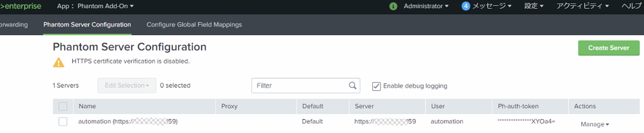Viewport: 644px width, 133px height.
Task: Toggle Enable debug logging checkbox
Action: (x=376, y=86)
